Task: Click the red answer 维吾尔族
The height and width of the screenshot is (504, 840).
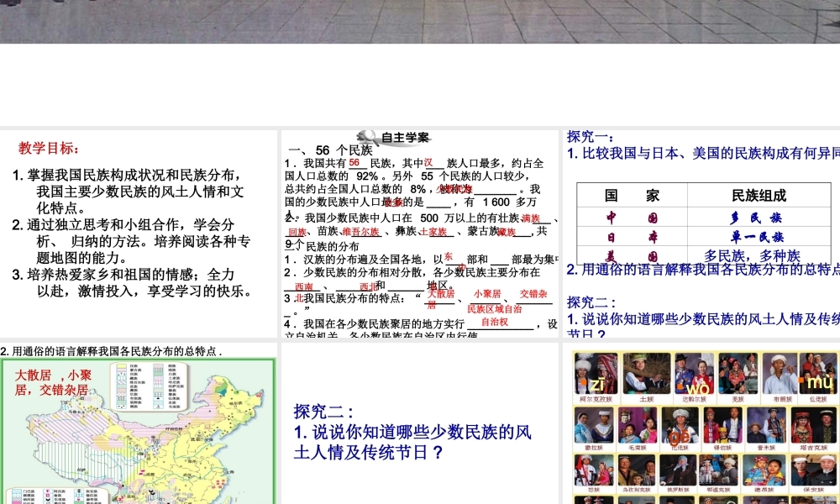Action: click(x=361, y=231)
